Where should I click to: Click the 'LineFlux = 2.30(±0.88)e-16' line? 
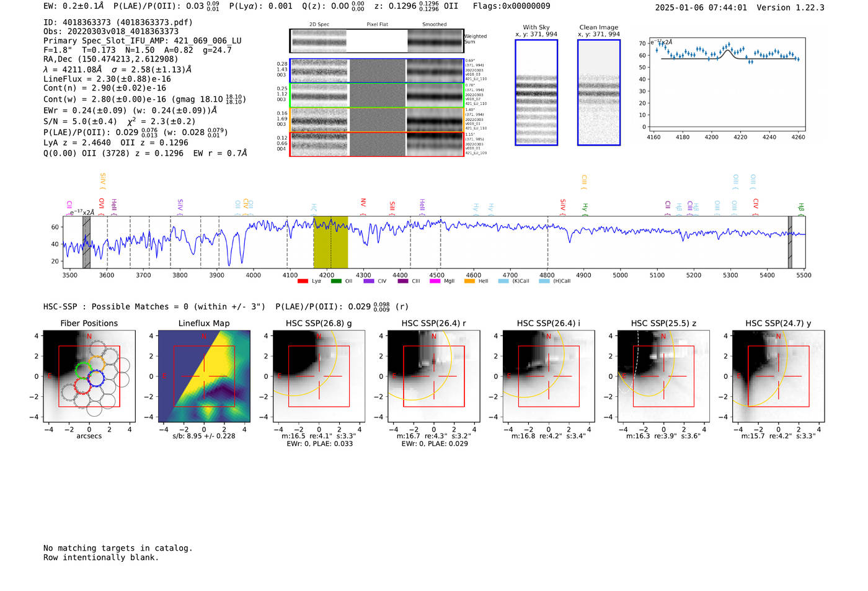click(x=107, y=79)
